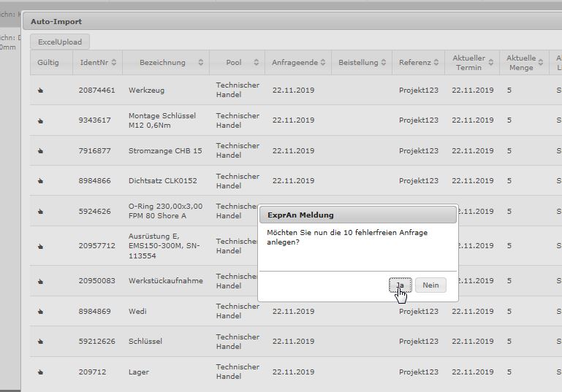
Task: Click the valid icon in Lager row
Action: pyautogui.click(x=41, y=372)
